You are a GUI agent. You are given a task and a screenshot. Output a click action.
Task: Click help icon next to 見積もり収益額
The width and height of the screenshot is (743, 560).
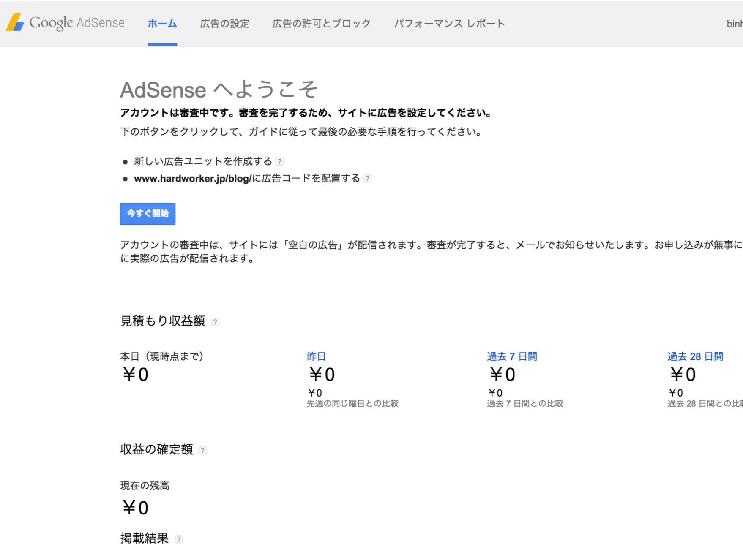coord(215,322)
